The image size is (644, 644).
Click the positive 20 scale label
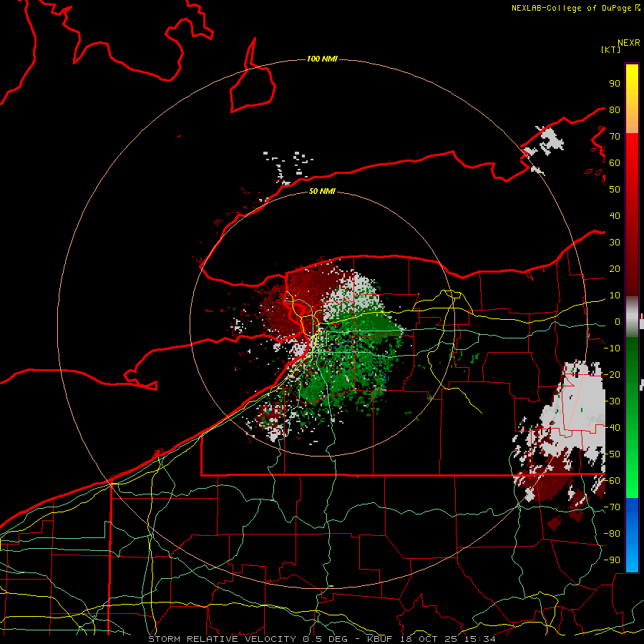615,268
